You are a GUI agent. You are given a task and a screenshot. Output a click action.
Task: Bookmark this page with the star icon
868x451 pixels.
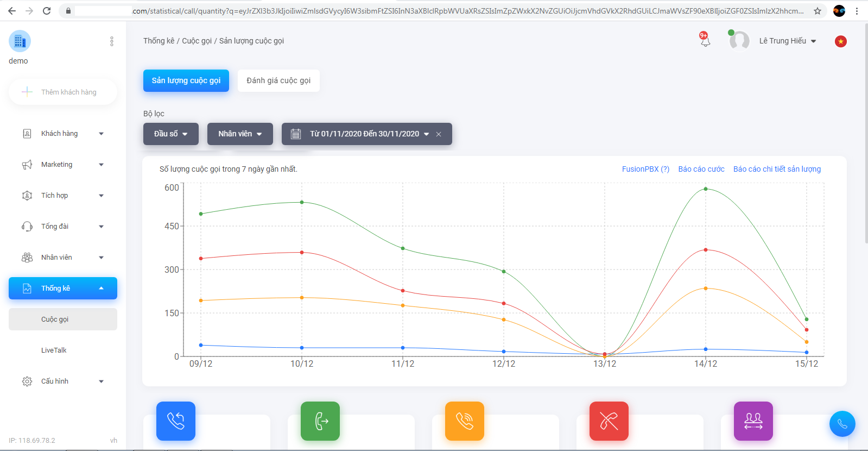818,11
